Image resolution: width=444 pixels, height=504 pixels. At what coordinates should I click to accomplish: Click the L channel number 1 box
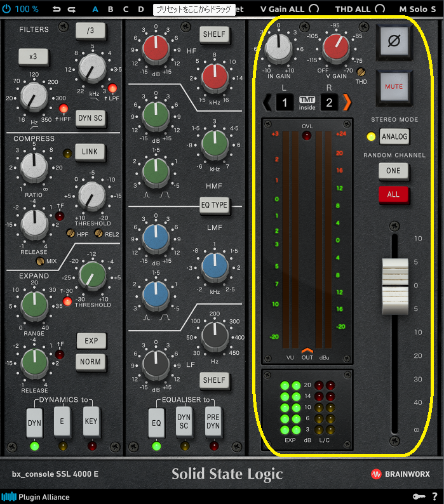(x=285, y=103)
